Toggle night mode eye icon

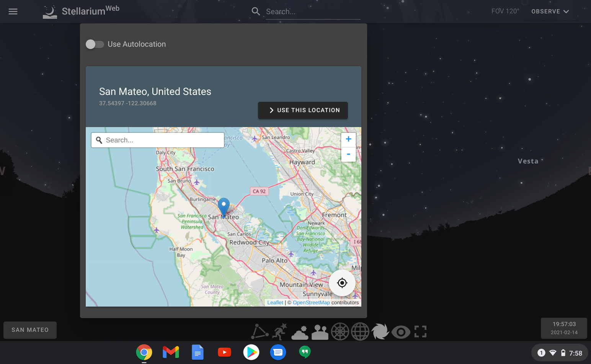(401, 332)
